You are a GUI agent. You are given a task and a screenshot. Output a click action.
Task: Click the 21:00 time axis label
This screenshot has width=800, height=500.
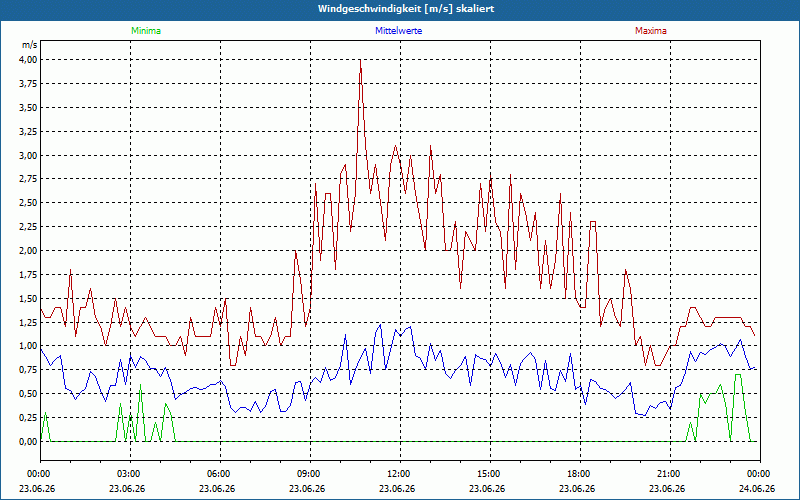point(667,474)
